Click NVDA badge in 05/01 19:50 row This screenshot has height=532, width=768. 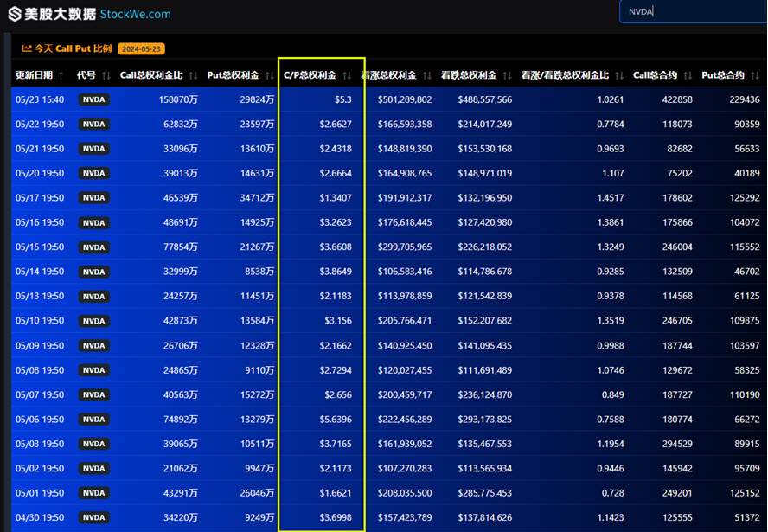click(x=94, y=493)
